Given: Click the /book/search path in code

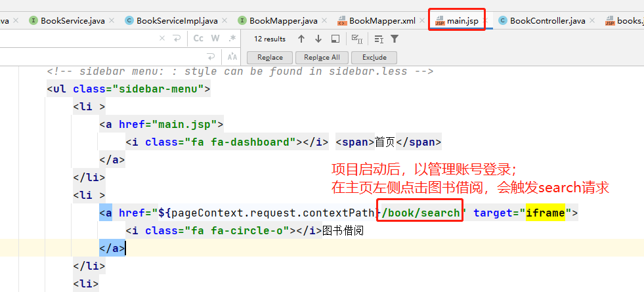Looking at the screenshot, I should [421, 213].
